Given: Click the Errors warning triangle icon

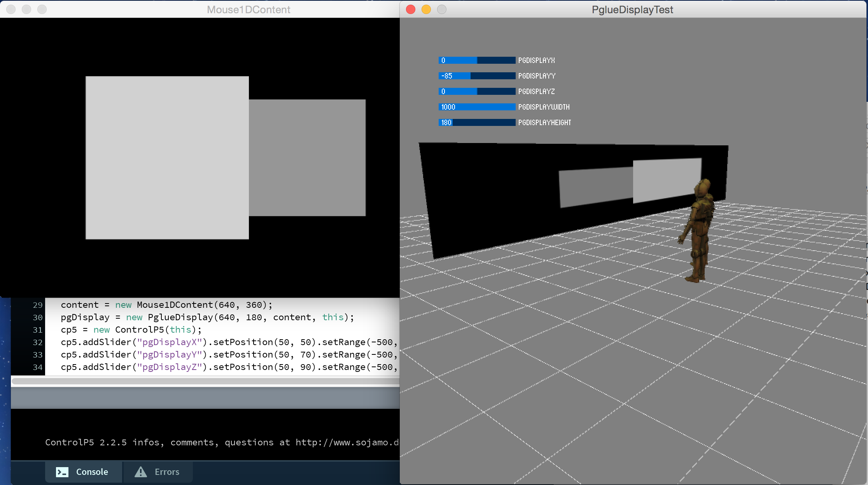Looking at the screenshot, I should (140, 472).
